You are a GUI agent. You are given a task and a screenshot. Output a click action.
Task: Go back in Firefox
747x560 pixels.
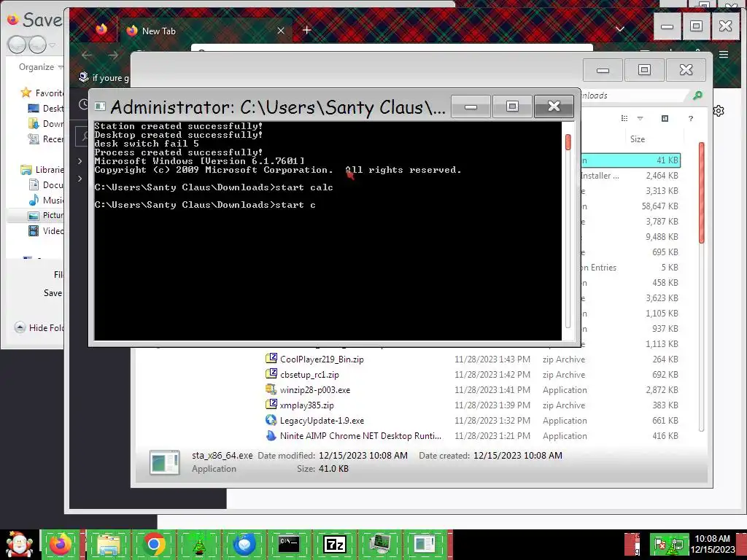[x=87, y=55]
